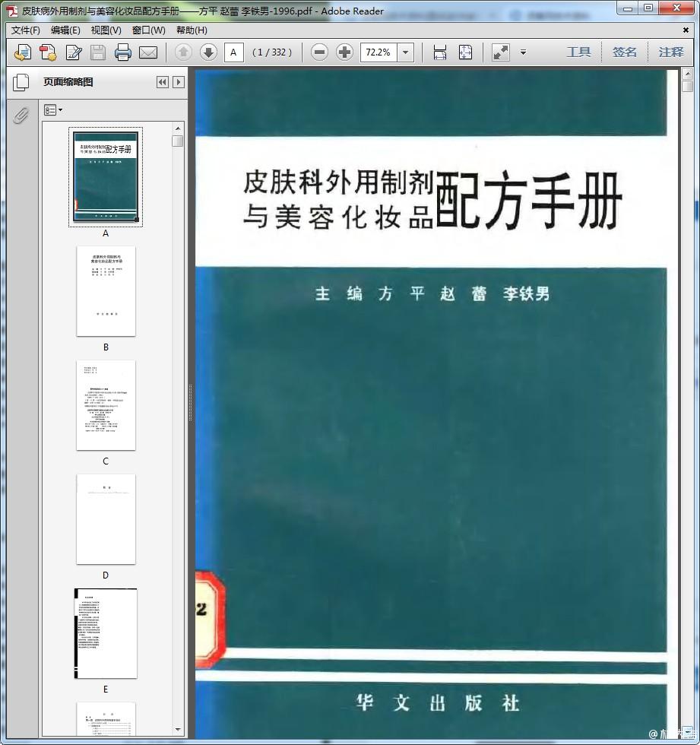Click the fit one full page icon
700x745 pixels.
coord(465,52)
